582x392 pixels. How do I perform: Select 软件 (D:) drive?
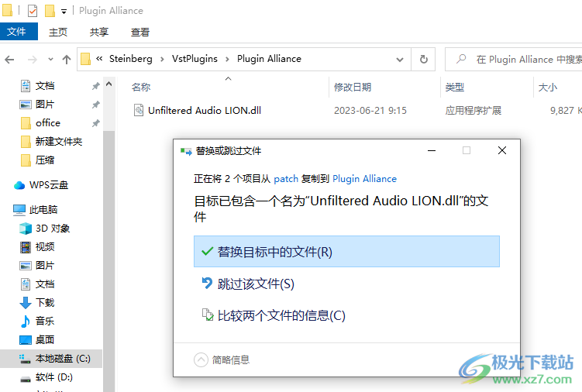pos(54,377)
